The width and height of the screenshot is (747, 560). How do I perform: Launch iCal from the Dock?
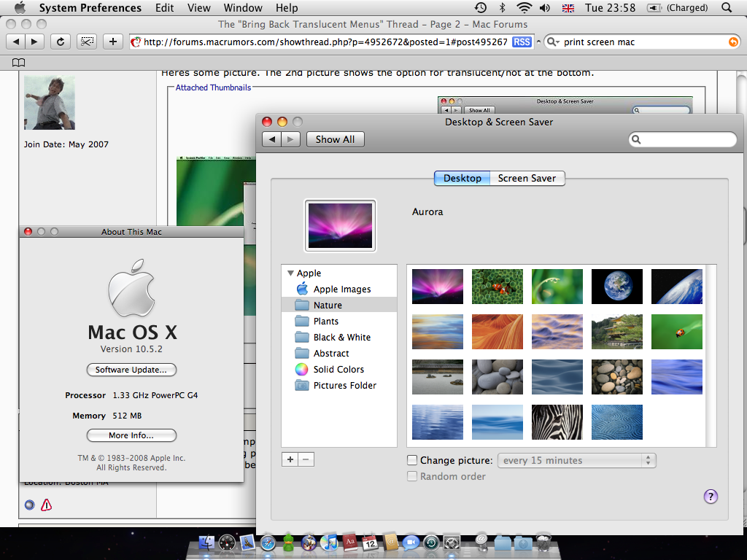coord(370,542)
